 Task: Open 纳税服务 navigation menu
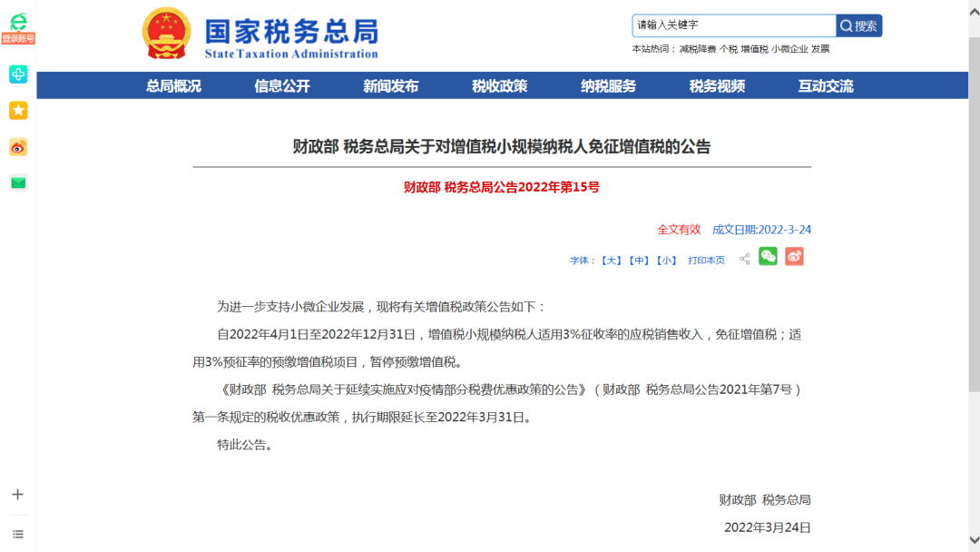click(608, 85)
